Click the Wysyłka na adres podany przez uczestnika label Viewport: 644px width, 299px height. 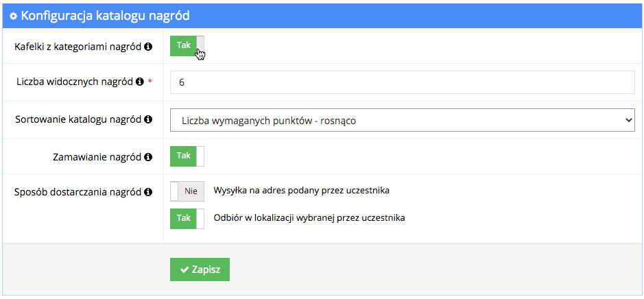coord(302,191)
